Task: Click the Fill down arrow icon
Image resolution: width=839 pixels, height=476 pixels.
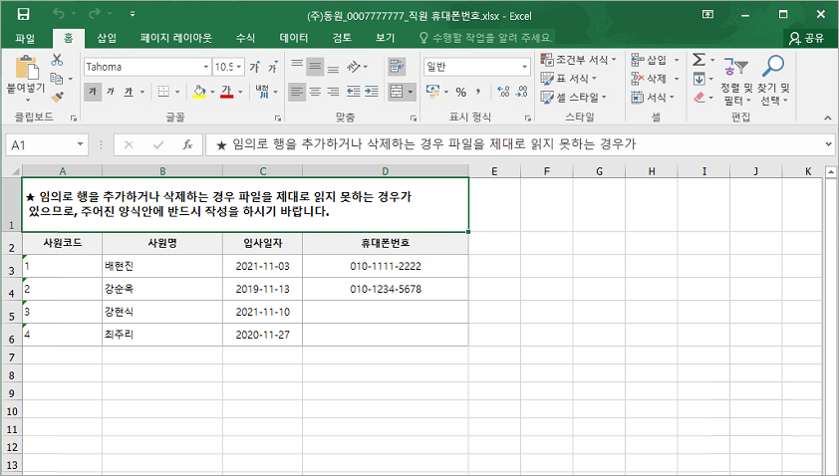Action: click(x=699, y=79)
